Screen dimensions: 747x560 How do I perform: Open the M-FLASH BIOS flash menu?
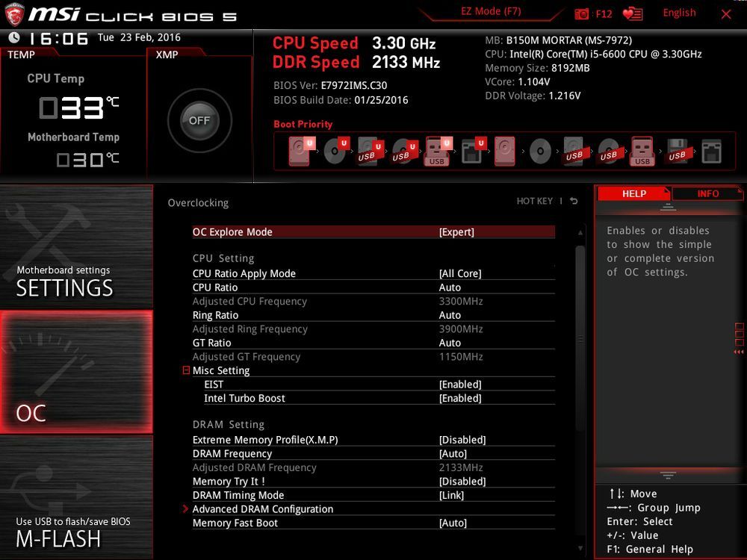(x=76, y=497)
